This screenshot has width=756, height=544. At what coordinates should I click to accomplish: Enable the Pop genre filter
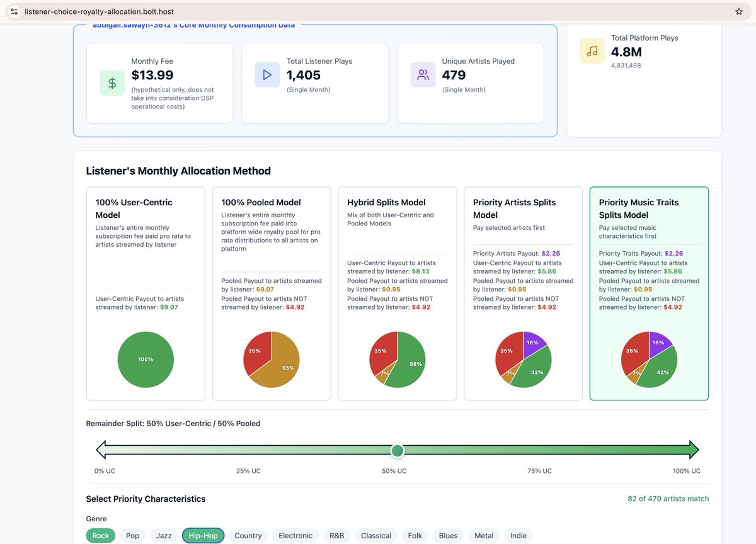coord(132,535)
